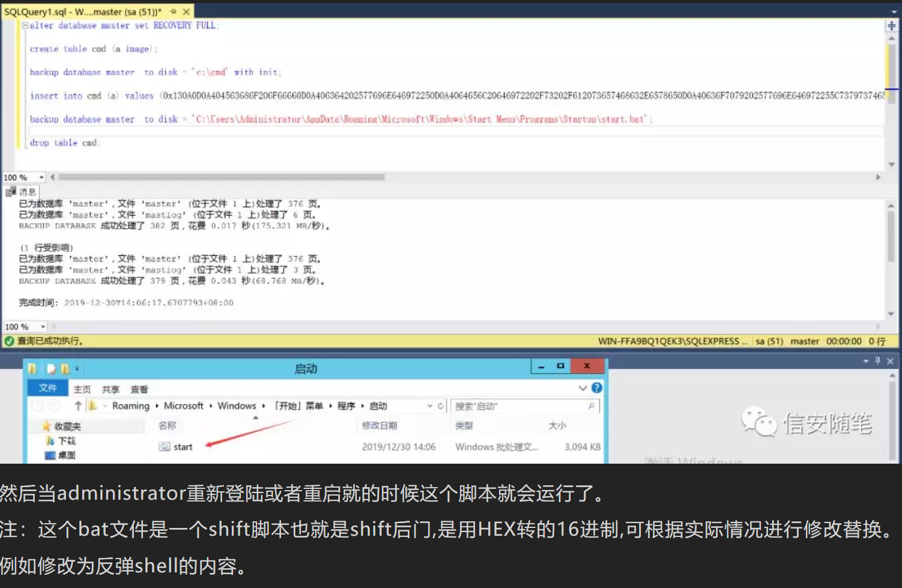This screenshot has height=588, width=902.
Task: Click the address bar folder icon
Action: pyautogui.click(x=93, y=406)
